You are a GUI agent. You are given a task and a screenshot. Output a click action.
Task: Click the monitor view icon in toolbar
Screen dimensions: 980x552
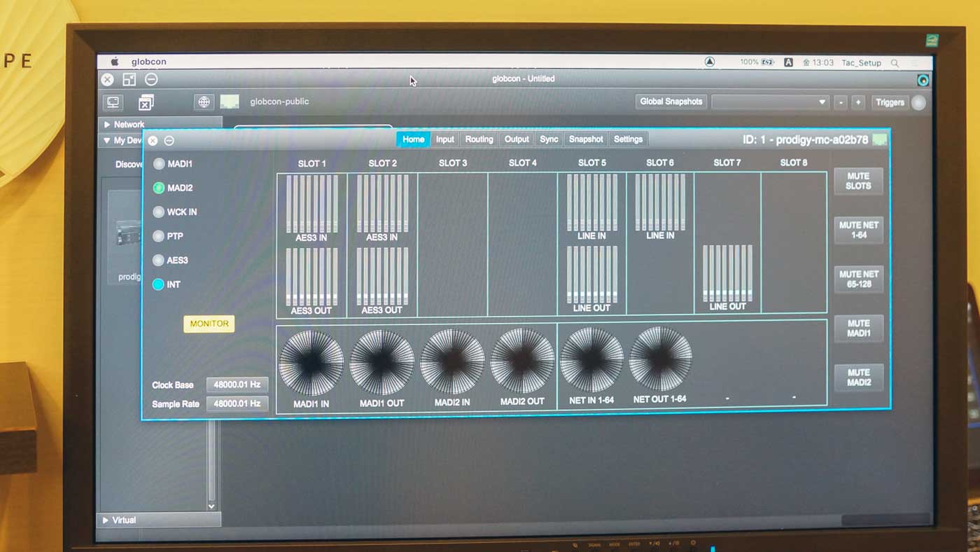click(x=113, y=102)
